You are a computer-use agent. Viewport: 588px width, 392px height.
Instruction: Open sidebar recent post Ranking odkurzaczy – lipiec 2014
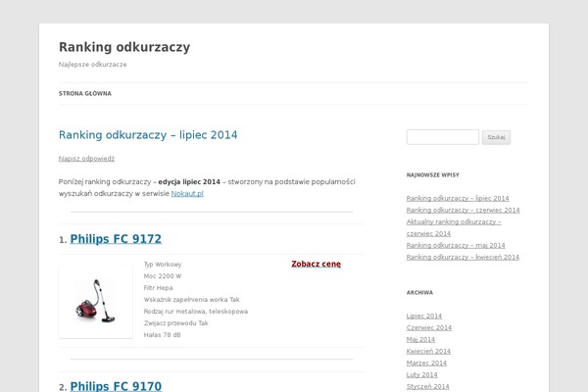click(458, 198)
